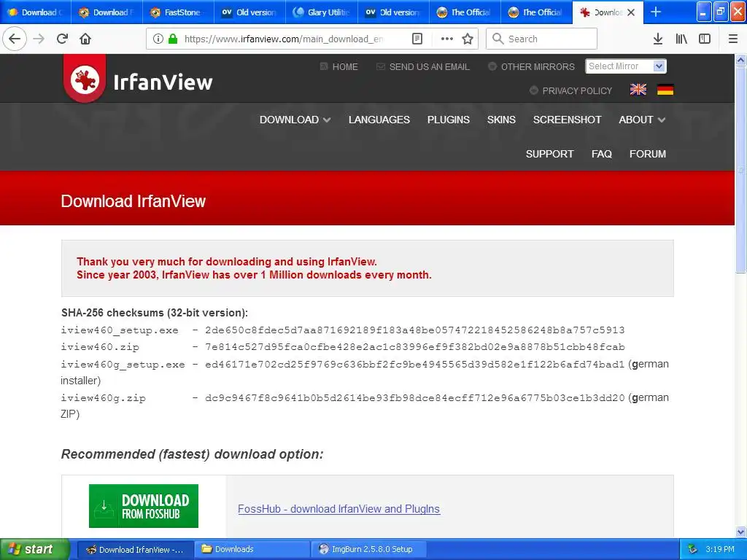
Task: Reload the current page
Action: [62, 39]
